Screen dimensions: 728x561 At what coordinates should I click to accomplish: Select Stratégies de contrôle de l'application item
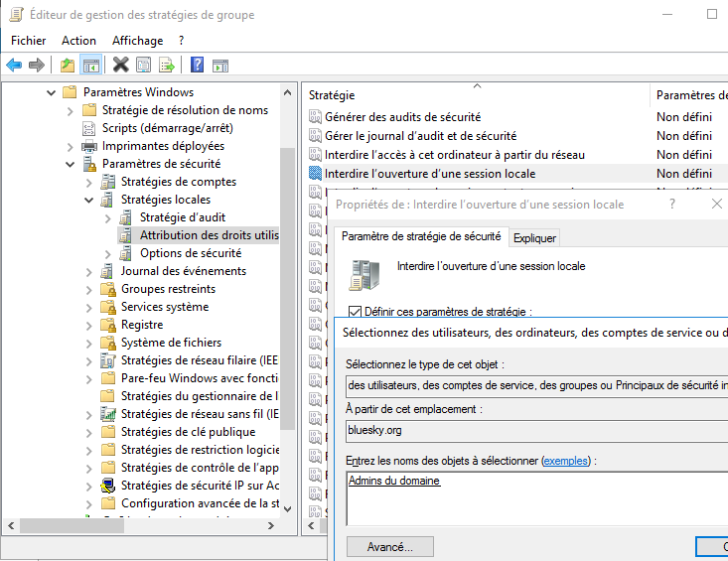(x=200, y=468)
